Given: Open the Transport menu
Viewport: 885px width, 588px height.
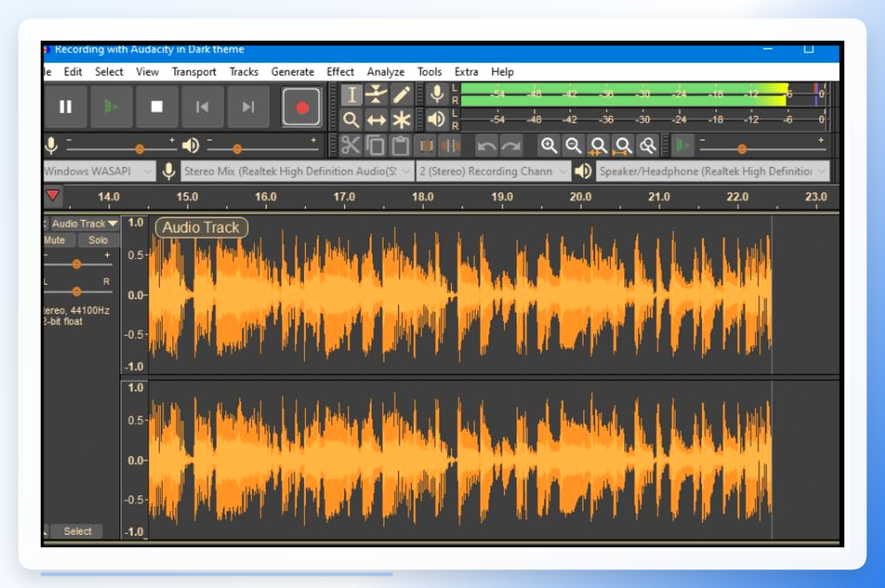Looking at the screenshot, I should click(x=194, y=72).
